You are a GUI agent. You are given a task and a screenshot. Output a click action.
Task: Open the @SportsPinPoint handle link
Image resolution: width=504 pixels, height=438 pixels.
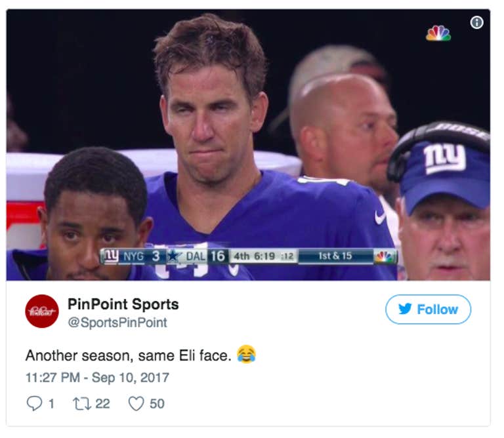[117, 323]
